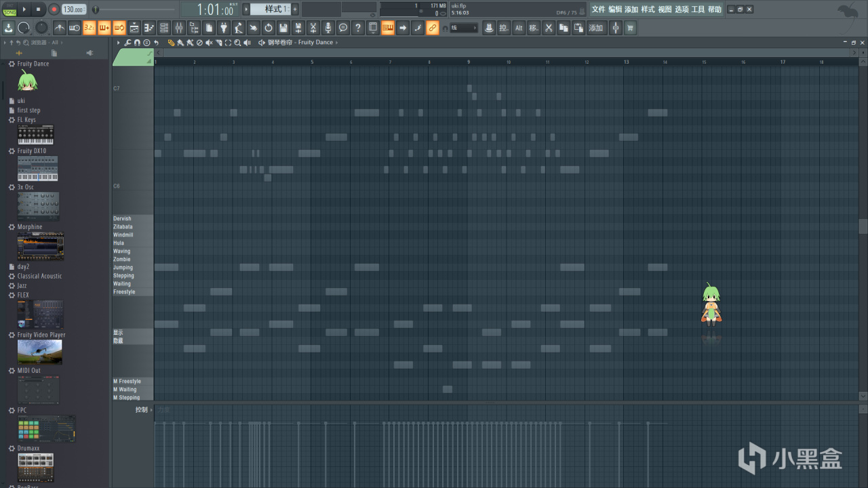Click the 隐藏 key label
Viewport: 868px width, 488px height.
coord(119,341)
